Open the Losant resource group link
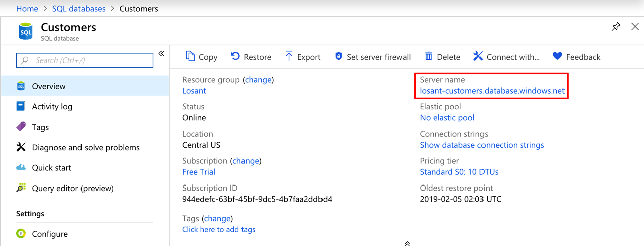The height and width of the screenshot is (246, 644). click(x=194, y=91)
